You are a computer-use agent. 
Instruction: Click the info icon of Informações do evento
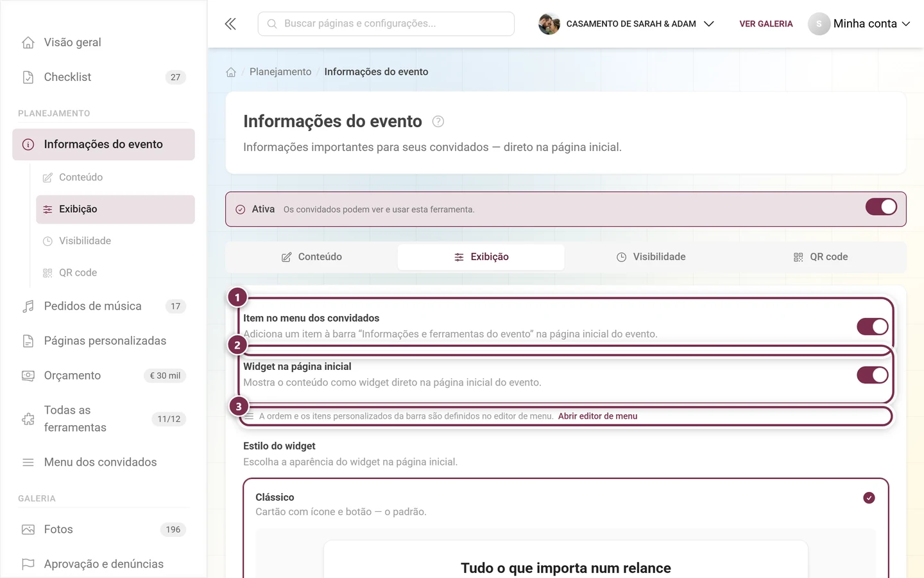[28, 144]
